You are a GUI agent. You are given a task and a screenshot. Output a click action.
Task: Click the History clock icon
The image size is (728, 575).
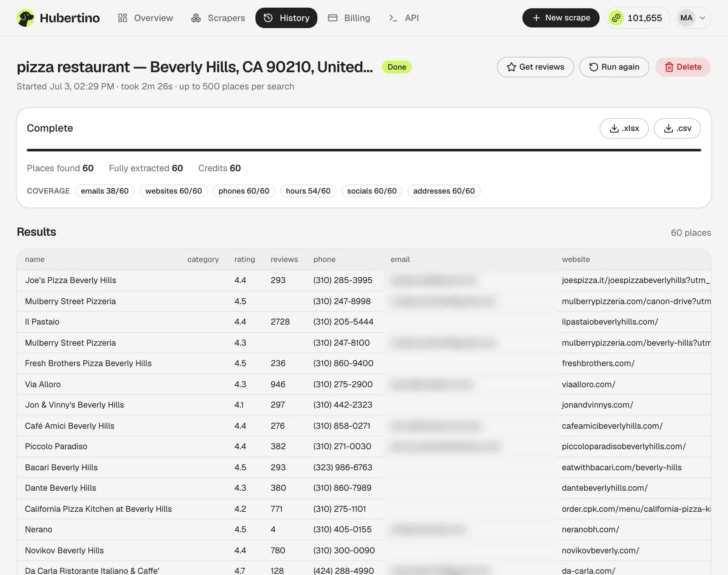pyautogui.click(x=268, y=18)
